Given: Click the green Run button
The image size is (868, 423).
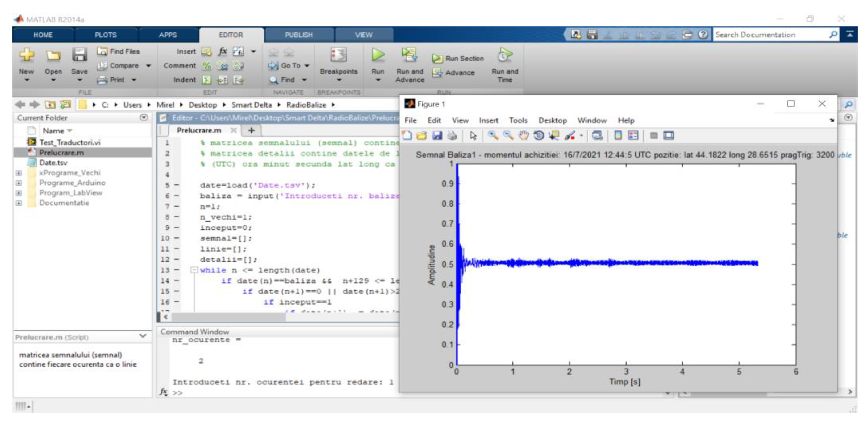Looking at the screenshot, I should 378,55.
